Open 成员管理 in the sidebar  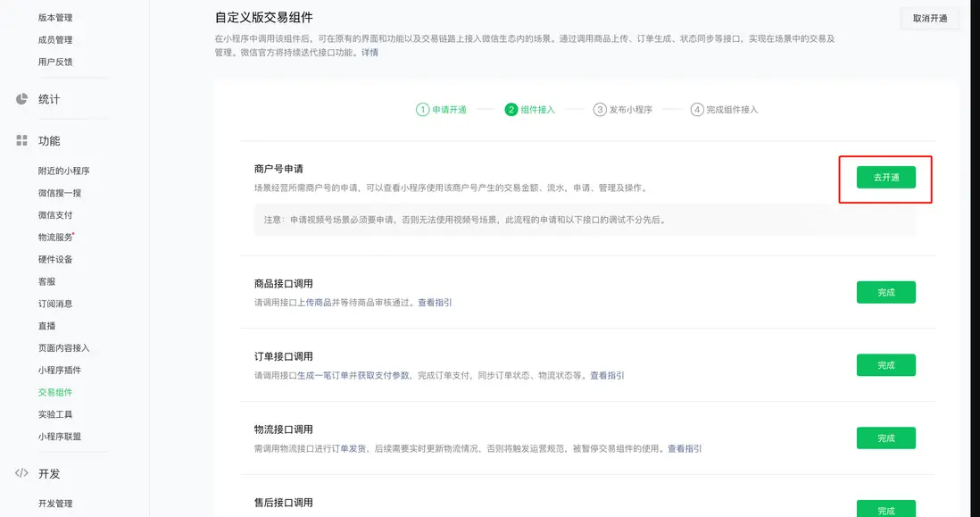coord(55,39)
